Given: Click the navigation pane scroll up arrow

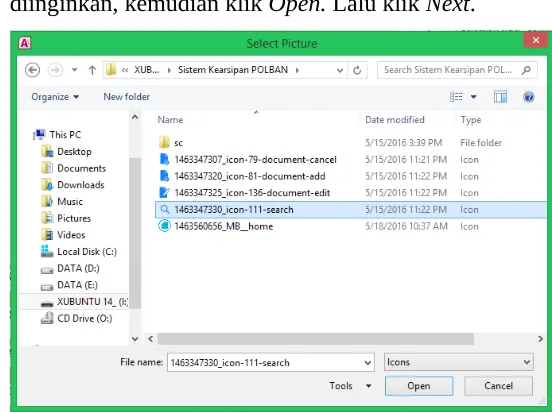Looking at the screenshot, I should point(135,117).
